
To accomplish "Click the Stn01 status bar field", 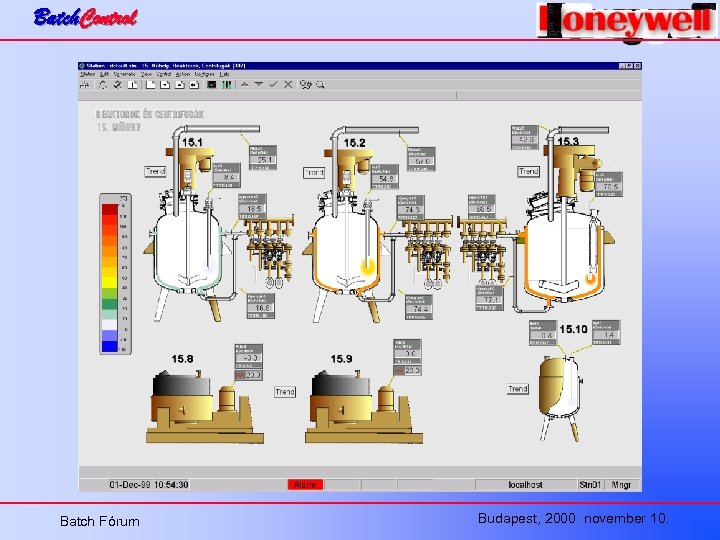I will coord(590,484).
